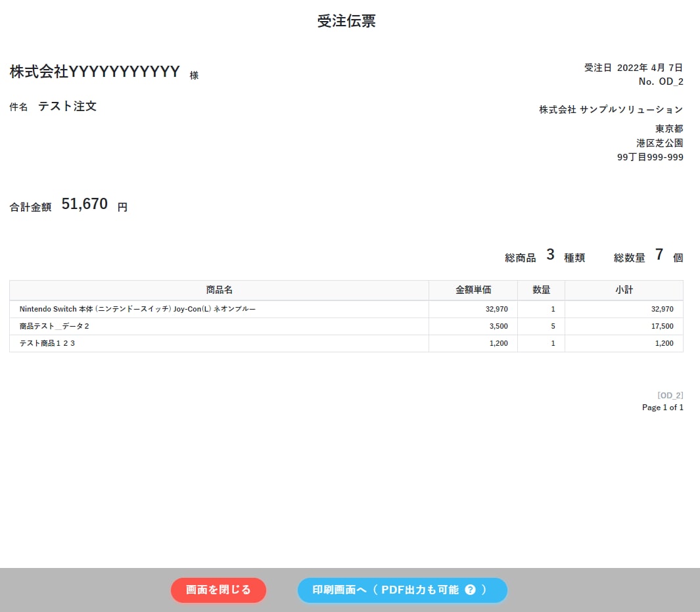The image size is (700, 612).
Task: Click order date 2022年 4月 7日
Action: pos(649,68)
